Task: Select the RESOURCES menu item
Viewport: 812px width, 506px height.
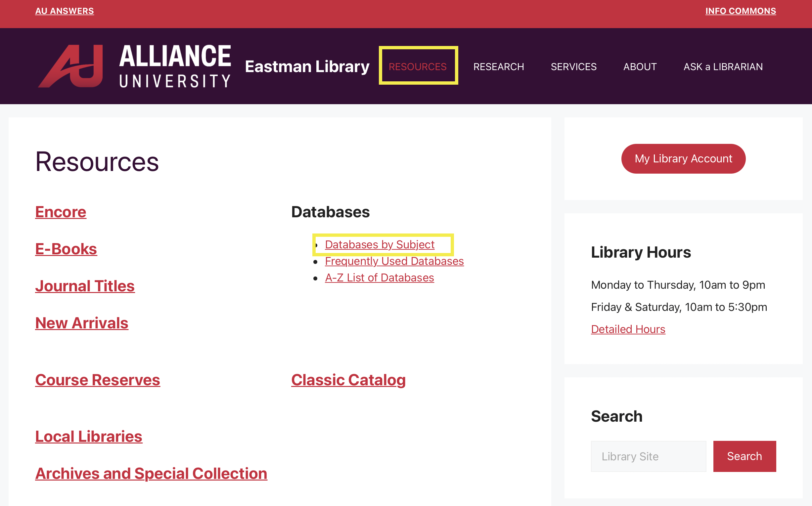Action: pos(418,66)
